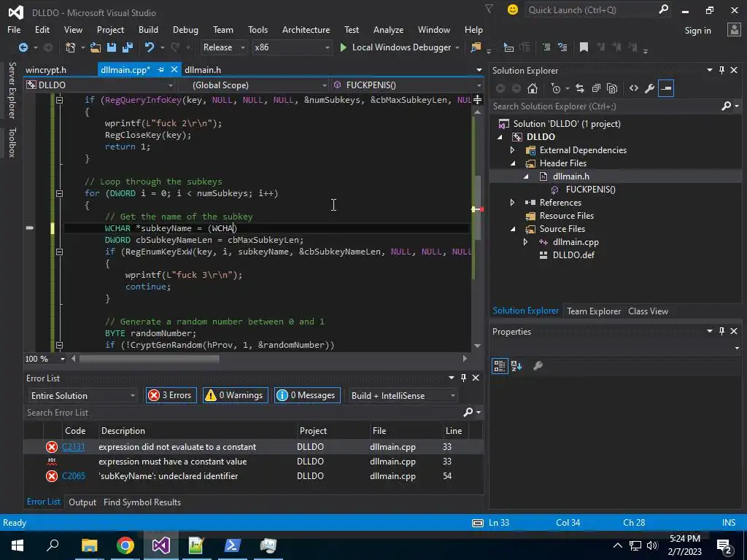Viewport: 747px width, 560px height.
Task: Click the Home icon in Solution Explorer
Action: [x=533, y=88]
